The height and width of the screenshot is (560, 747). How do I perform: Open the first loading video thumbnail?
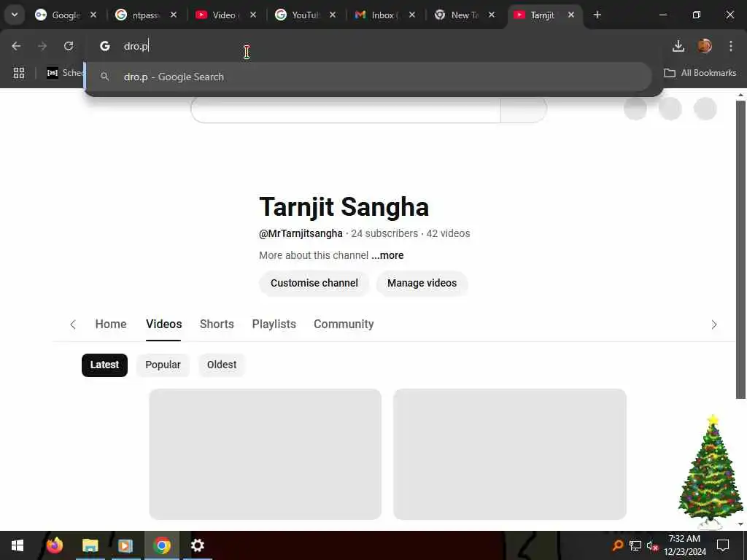click(x=266, y=454)
